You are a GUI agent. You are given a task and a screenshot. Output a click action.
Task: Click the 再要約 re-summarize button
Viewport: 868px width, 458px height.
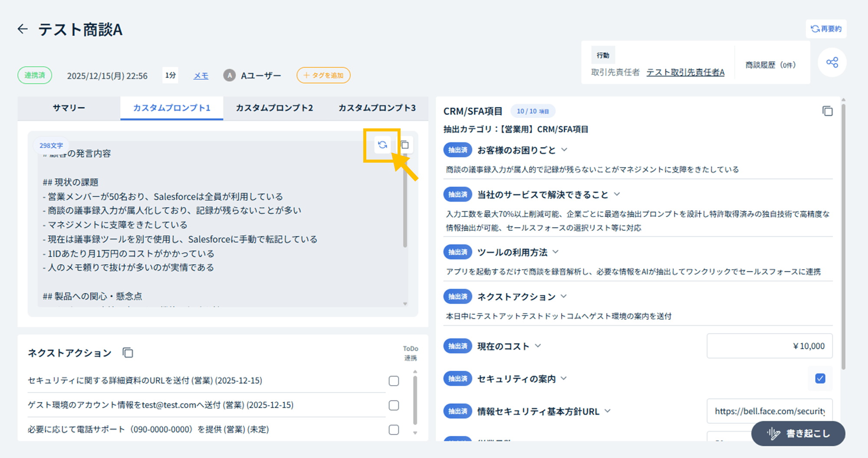pos(826,29)
